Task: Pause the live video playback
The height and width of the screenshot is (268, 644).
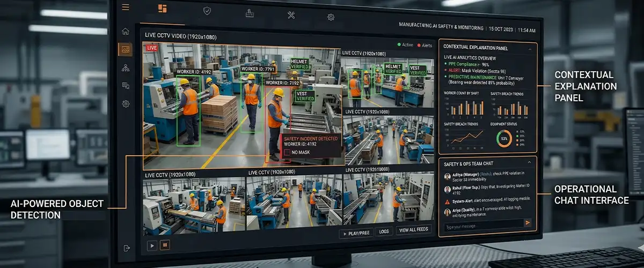Action: tap(165, 245)
